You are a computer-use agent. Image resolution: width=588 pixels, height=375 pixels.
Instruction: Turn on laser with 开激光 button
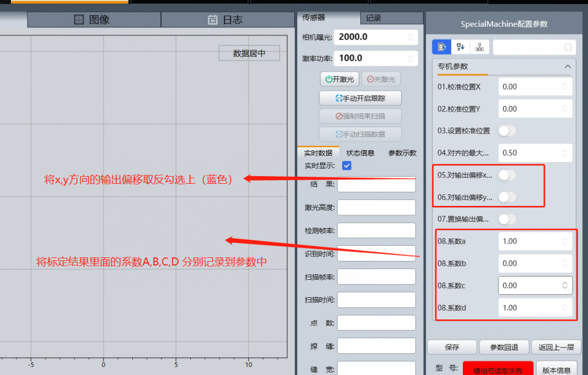[339, 79]
